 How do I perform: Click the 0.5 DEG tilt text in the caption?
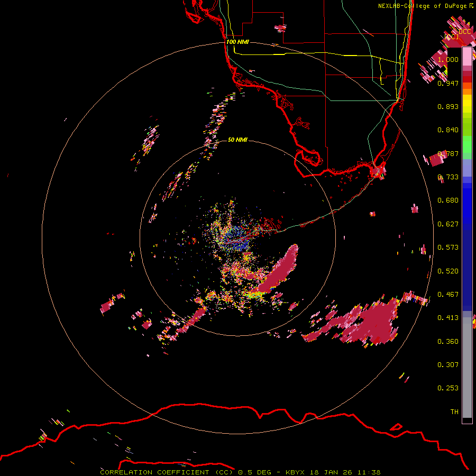pyautogui.click(x=254, y=472)
